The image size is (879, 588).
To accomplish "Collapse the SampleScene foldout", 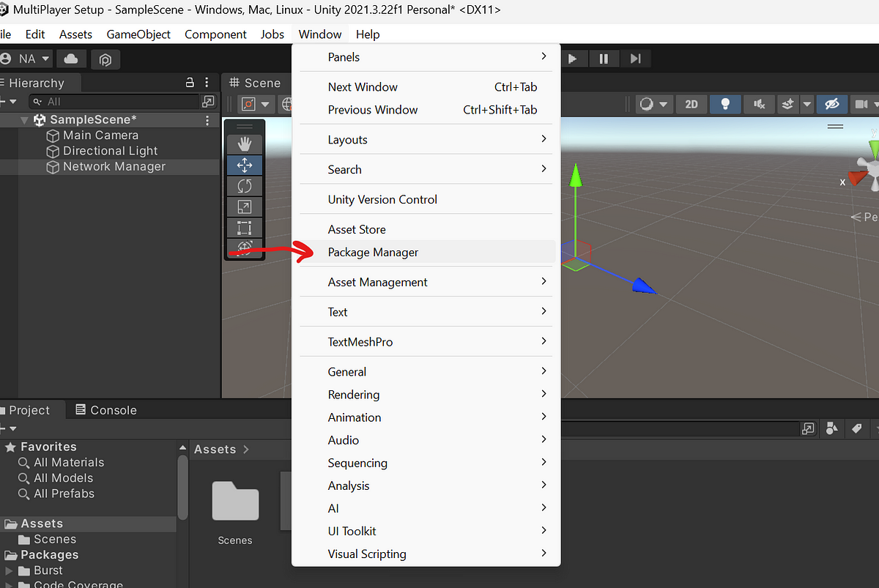I will (x=25, y=120).
